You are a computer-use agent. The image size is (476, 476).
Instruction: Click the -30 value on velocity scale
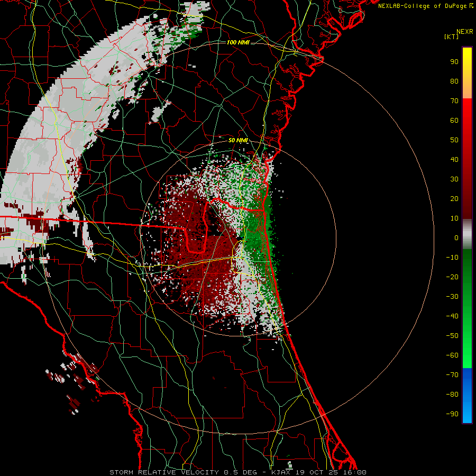[x=452, y=297]
